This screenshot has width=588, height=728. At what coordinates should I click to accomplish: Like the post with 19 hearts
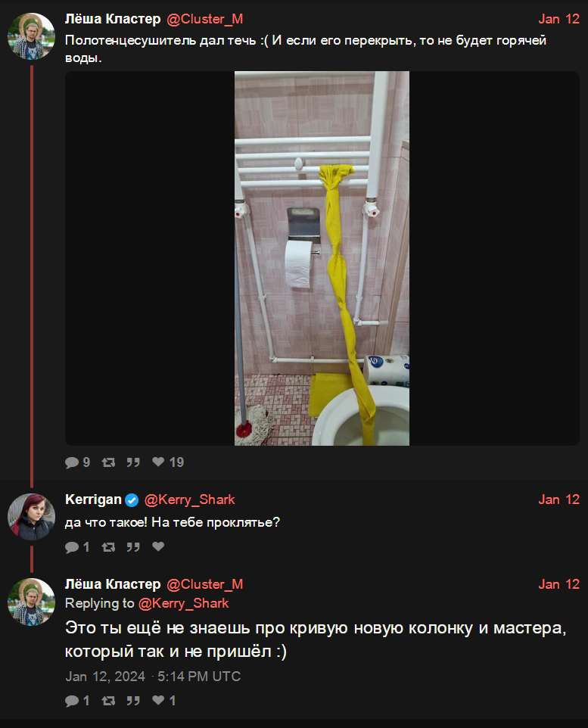(x=158, y=462)
